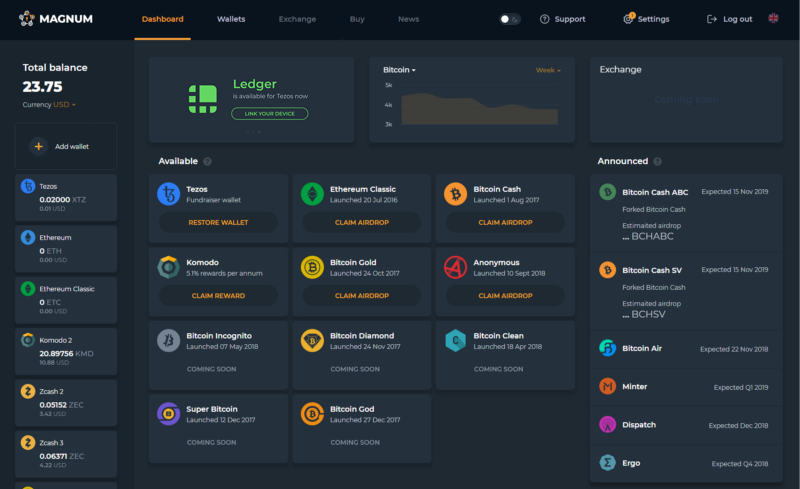Open the Week period dropdown
800x489 pixels.
point(548,70)
